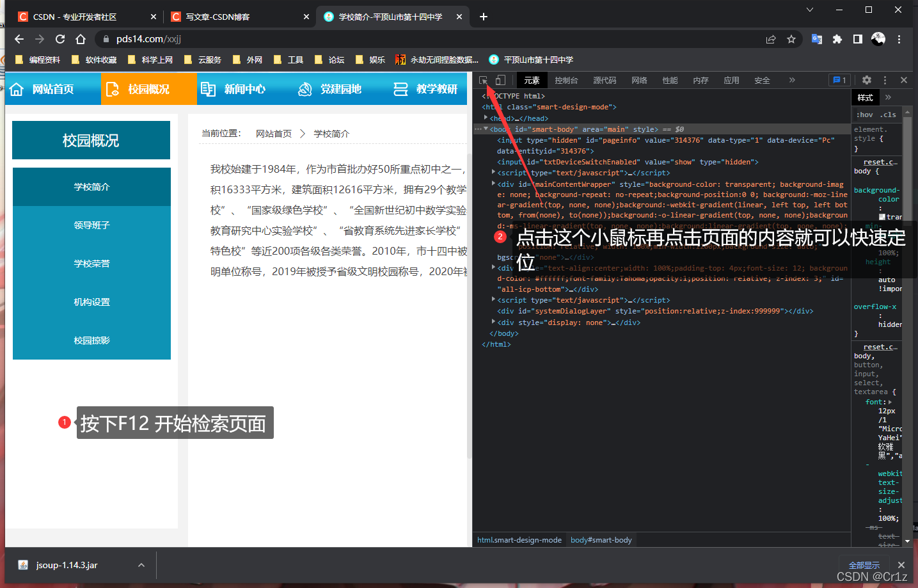Click the 全部显示 show all downloads link
The image size is (918, 588).
tap(864, 565)
